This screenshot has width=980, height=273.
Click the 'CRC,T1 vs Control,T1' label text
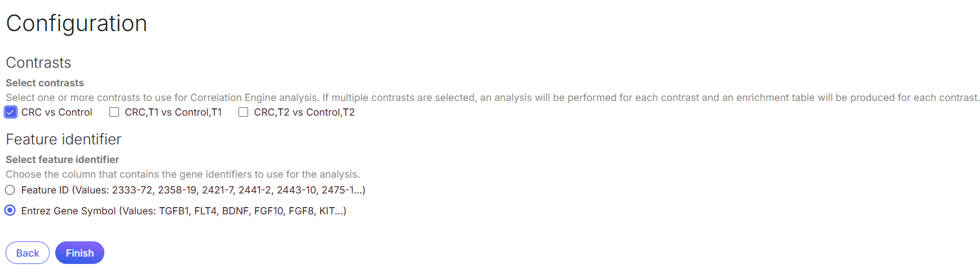[173, 112]
